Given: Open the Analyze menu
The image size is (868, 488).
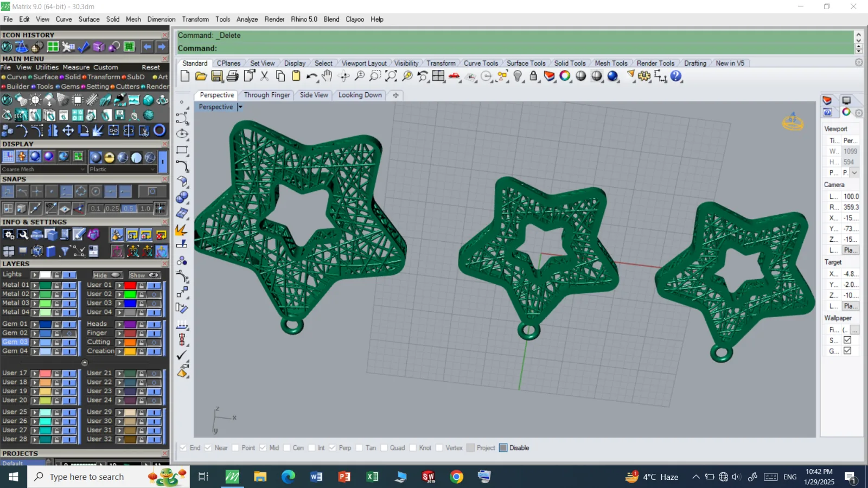Looking at the screenshot, I should tap(247, 19).
